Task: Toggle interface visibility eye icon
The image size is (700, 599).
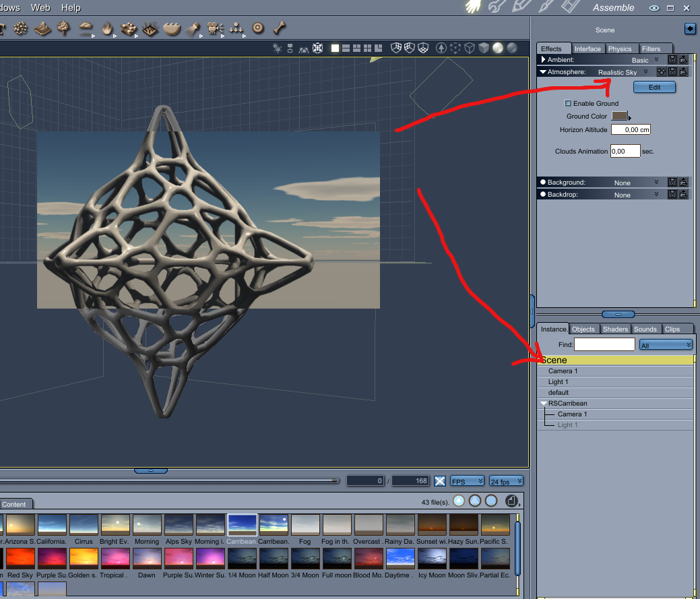Action: (x=654, y=8)
